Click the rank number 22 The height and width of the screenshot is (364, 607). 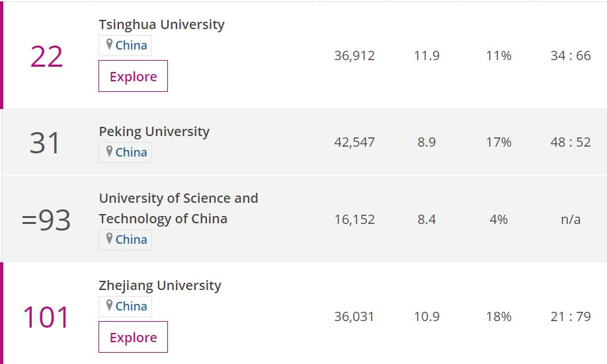tap(46, 57)
